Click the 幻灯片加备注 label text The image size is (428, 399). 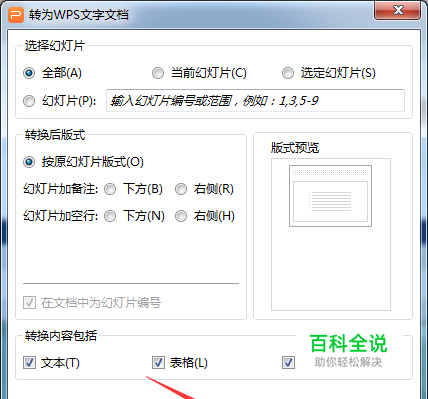[x=60, y=189]
